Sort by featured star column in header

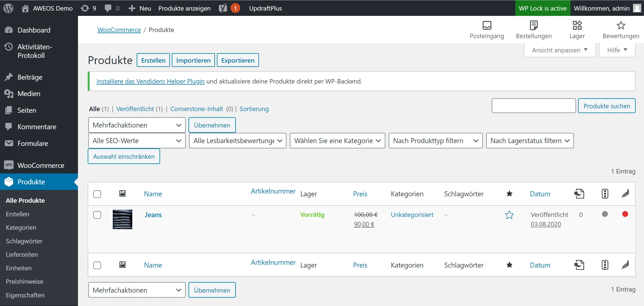coord(509,194)
